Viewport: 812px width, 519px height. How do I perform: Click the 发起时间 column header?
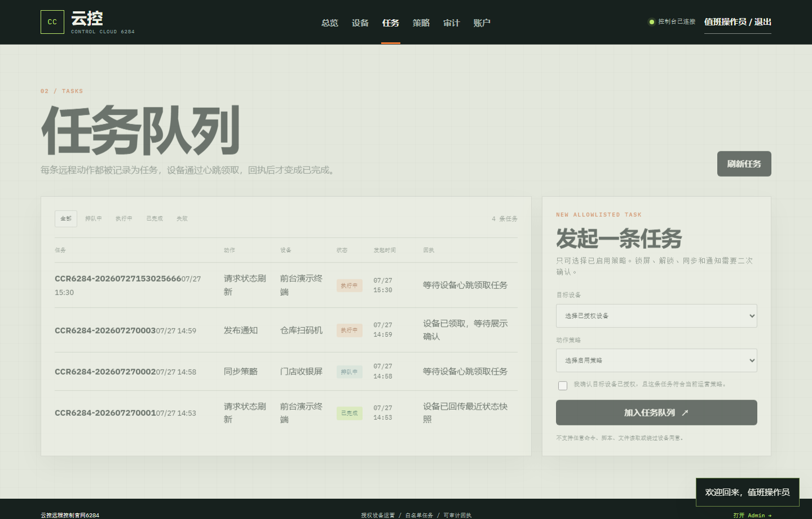[385, 250]
